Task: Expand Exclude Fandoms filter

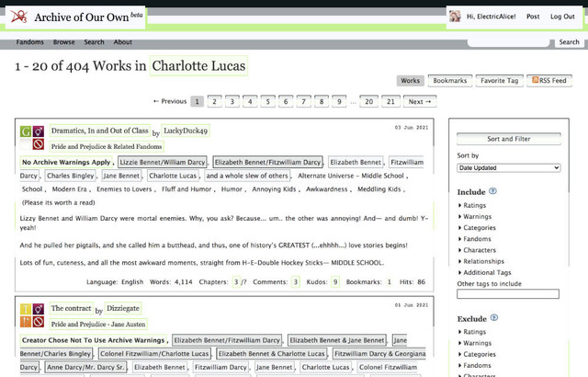Action: click(475, 365)
